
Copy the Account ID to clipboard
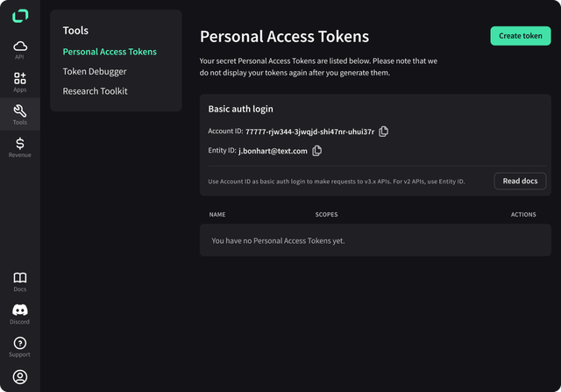pos(384,132)
